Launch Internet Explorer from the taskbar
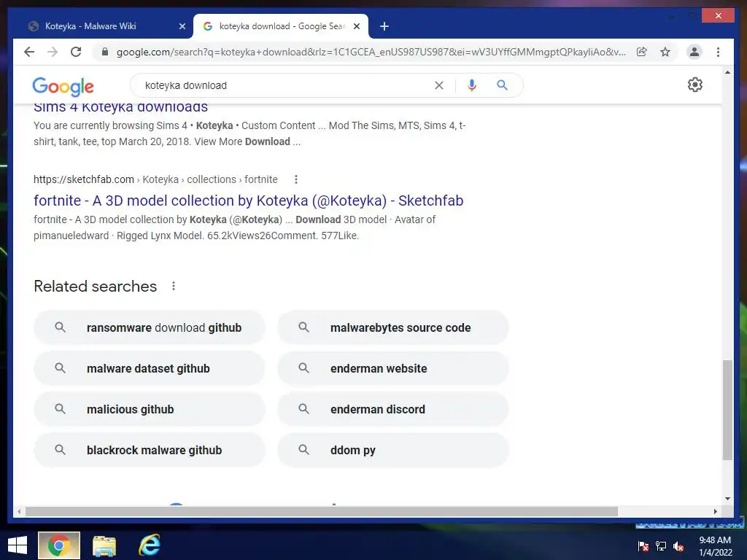 (149, 545)
